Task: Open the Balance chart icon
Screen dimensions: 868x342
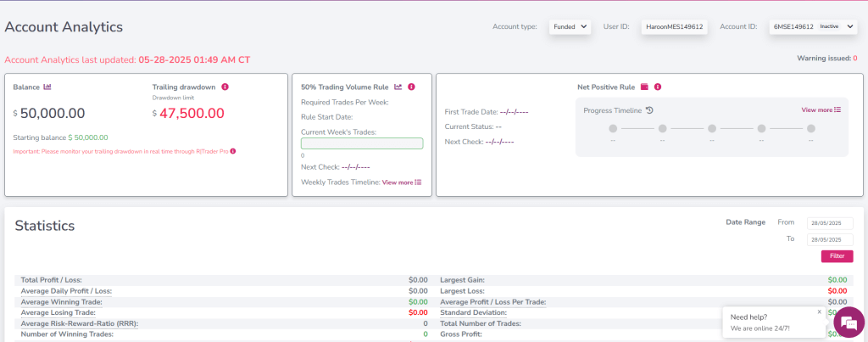Action: click(47, 87)
